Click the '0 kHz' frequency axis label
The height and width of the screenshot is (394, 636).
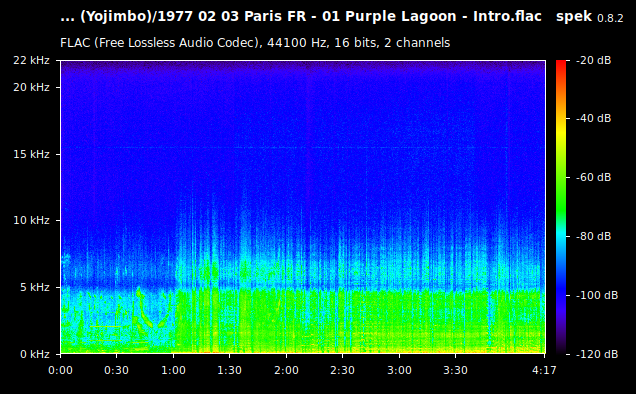[35, 354]
